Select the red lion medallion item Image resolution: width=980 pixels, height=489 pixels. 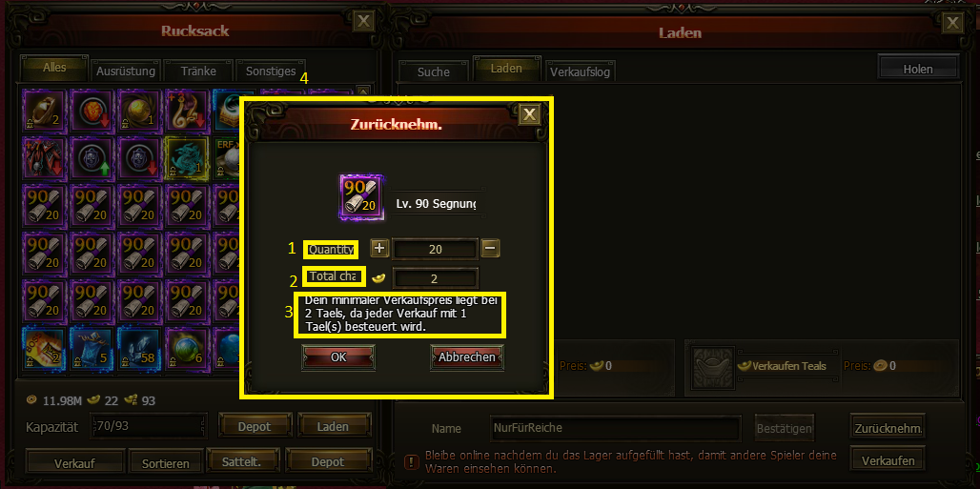(x=92, y=108)
